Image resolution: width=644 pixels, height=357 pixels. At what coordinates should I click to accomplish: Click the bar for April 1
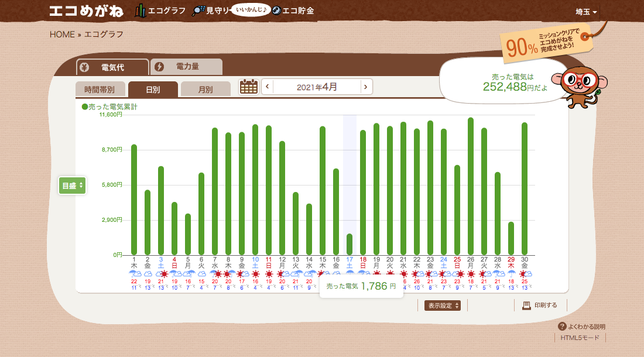click(x=134, y=200)
